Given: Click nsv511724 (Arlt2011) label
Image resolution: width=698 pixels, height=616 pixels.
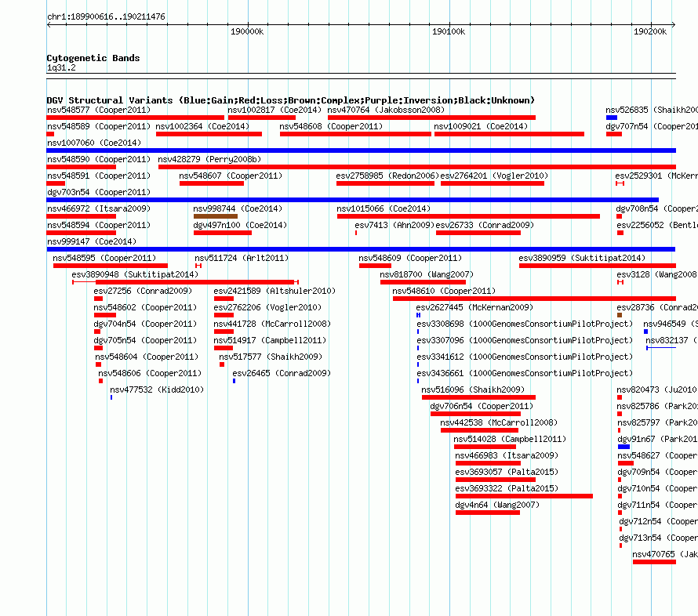Looking at the screenshot, I should click(242, 258).
